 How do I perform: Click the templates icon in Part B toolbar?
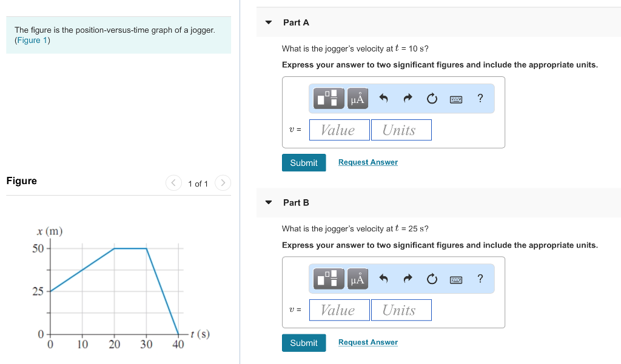pyautogui.click(x=329, y=279)
